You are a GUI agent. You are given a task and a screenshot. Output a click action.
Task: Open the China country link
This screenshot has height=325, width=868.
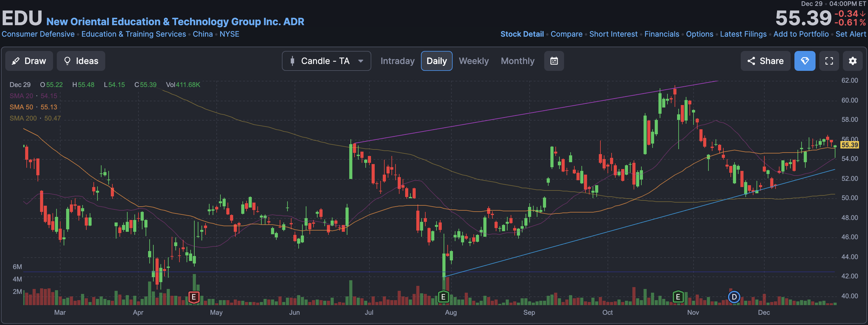[x=202, y=34]
